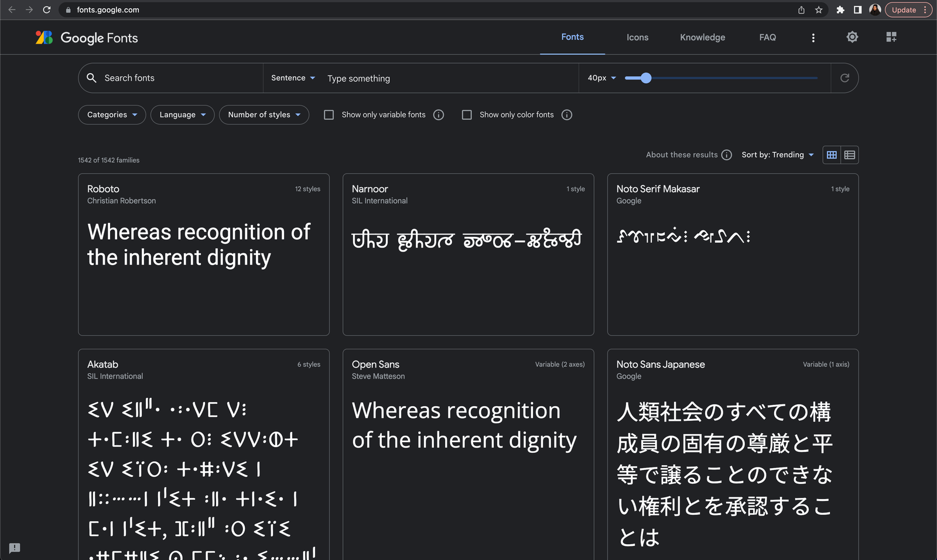Open selected families panel icon
This screenshot has height=560, width=937.
tap(891, 37)
